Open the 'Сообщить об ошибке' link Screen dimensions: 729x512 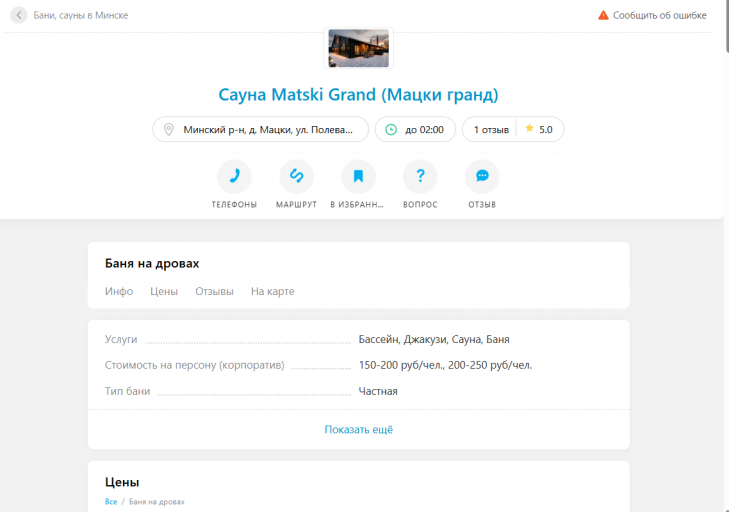pyautogui.click(x=659, y=15)
